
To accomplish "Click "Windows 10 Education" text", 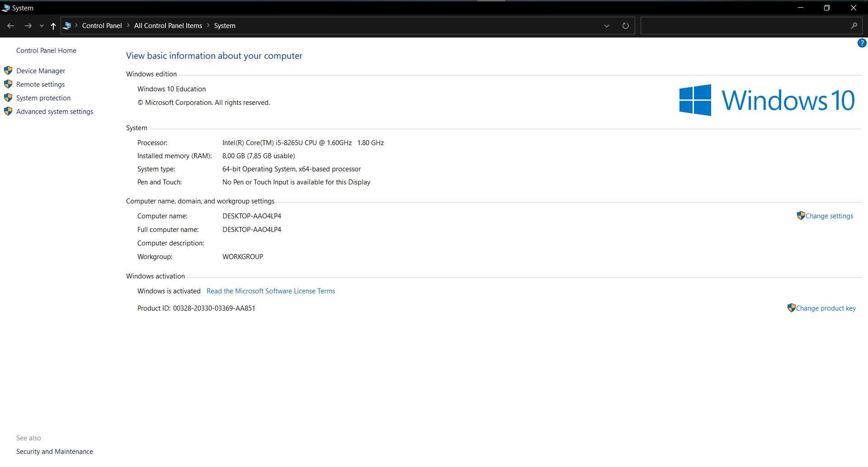I will click(171, 89).
